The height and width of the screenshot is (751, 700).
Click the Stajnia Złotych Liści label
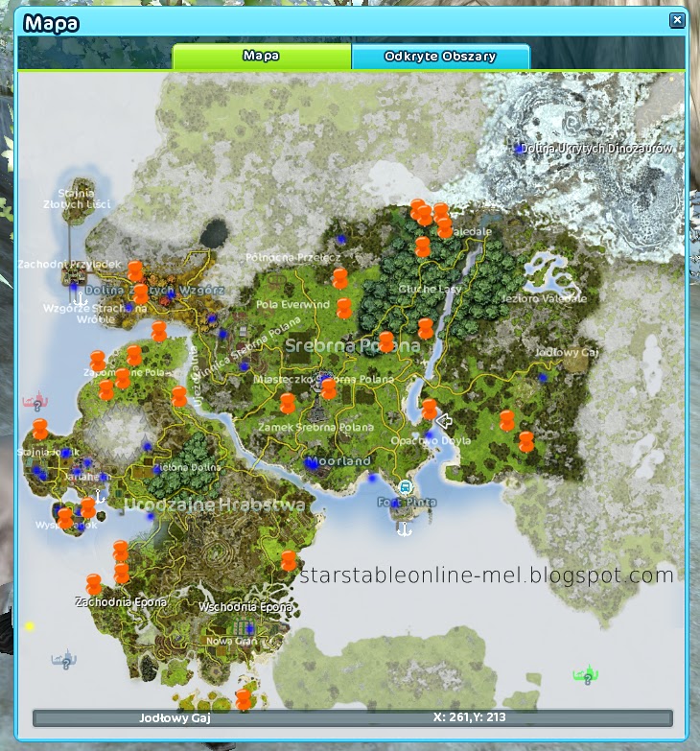pyautogui.click(x=77, y=199)
